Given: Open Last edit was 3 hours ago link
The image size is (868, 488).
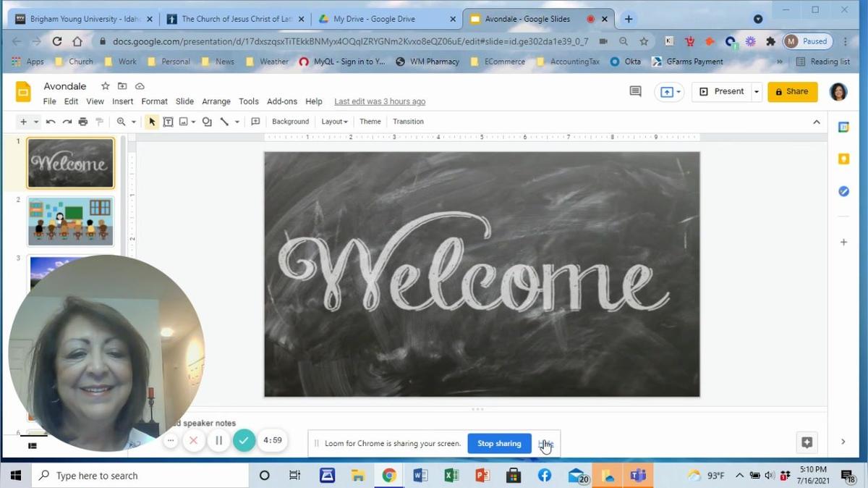Looking at the screenshot, I should pyautogui.click(x=380, y=101).
